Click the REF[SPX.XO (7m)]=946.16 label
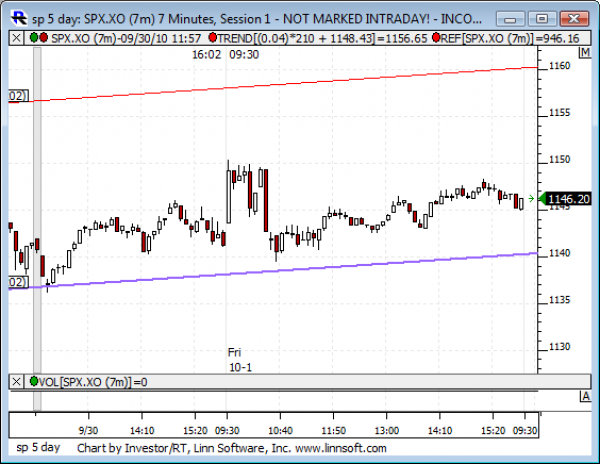Viewport: 600px width, 464px height. tap(510, 38)
